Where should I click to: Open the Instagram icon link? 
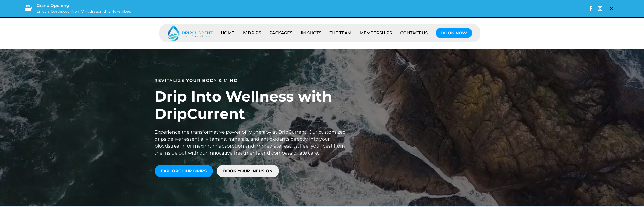coord(600,9)
